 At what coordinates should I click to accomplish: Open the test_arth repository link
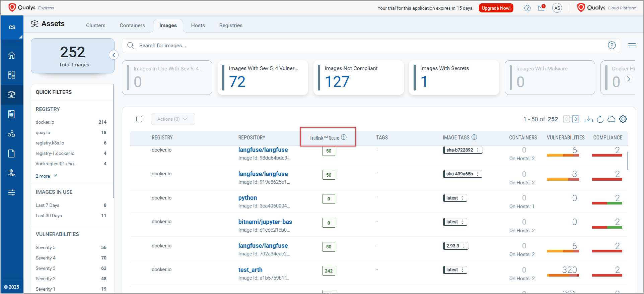pos(250,270)
